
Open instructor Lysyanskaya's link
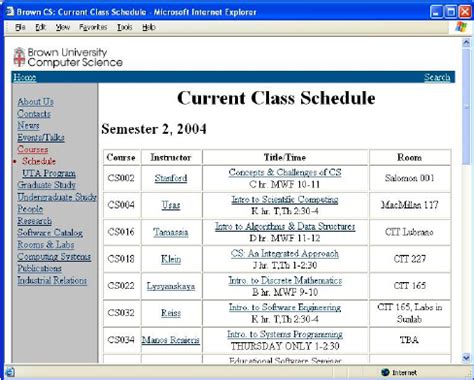(171, 286)
